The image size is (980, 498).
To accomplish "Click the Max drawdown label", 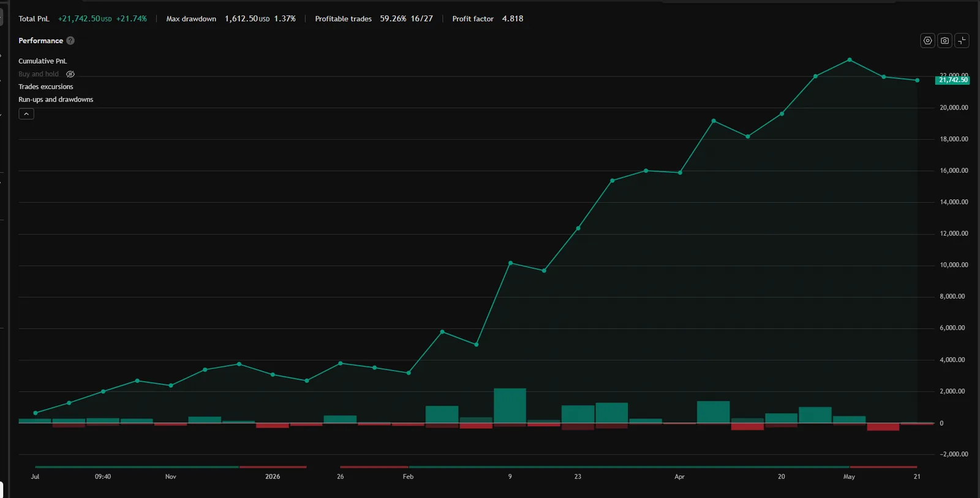I will (191, 19).
